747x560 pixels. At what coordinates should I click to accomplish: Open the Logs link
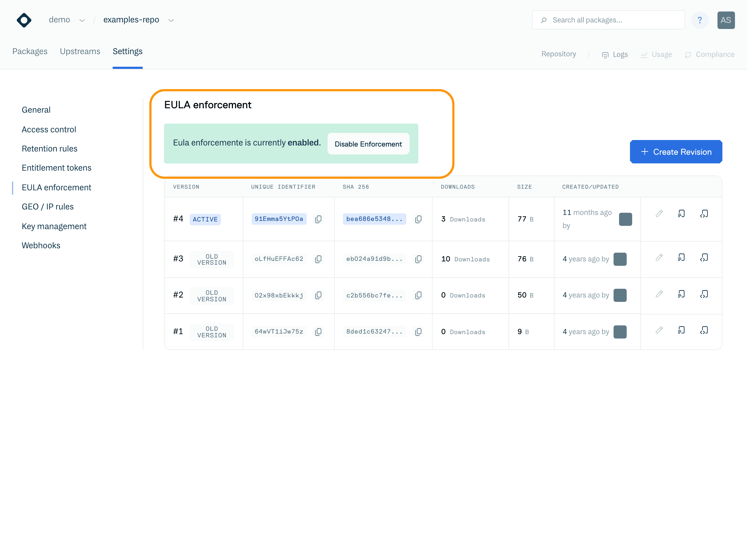pyautogui.click(x=615, y=54)
